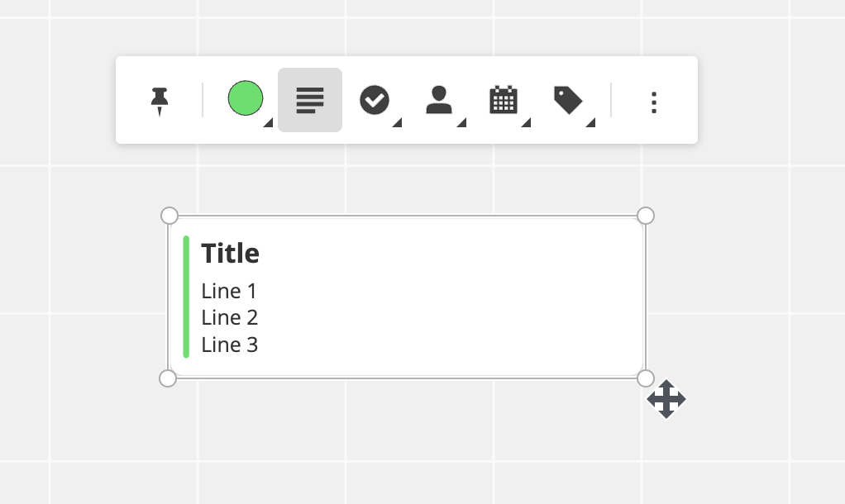Image resolution: width=845 pixels, height=504 pixels.
Task: Click the "Line 3" text in the card
Action: pos(229,345)
